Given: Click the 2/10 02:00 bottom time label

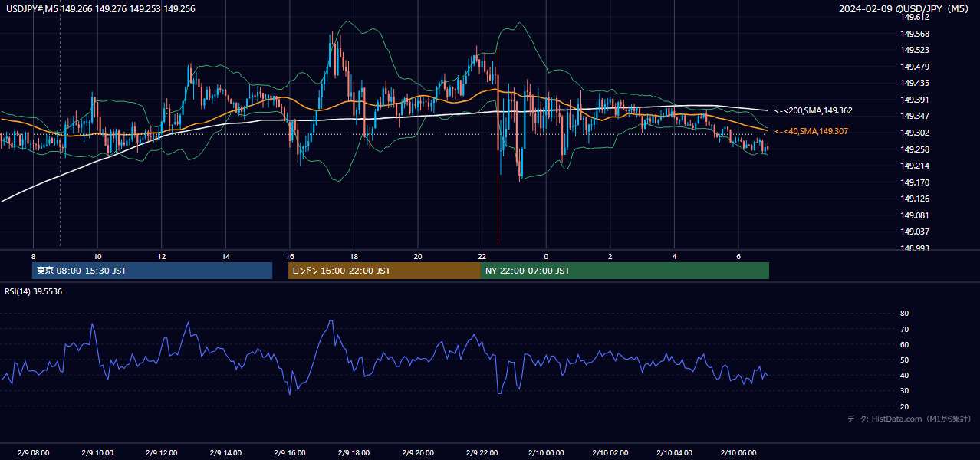Looking at the screenshot, I should point(610,452).
